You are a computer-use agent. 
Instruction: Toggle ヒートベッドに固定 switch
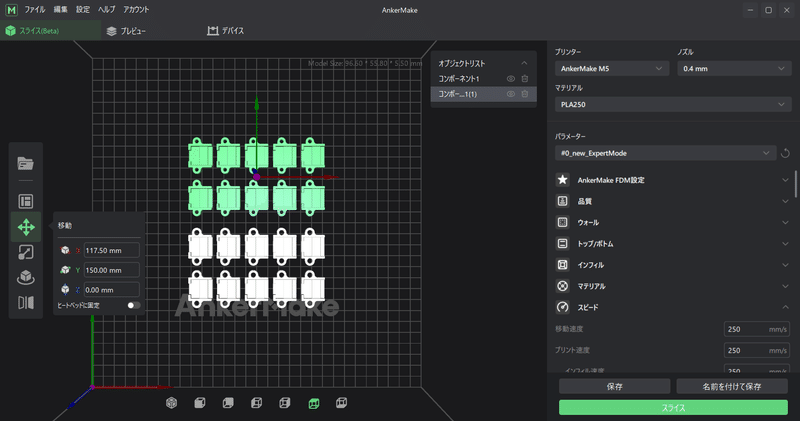[134, 305]
